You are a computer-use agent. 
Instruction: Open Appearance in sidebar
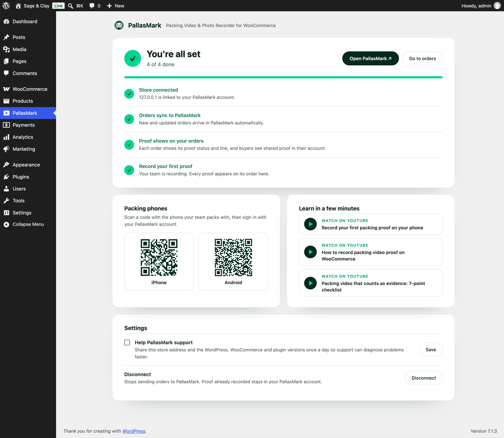tap(28, 165)
